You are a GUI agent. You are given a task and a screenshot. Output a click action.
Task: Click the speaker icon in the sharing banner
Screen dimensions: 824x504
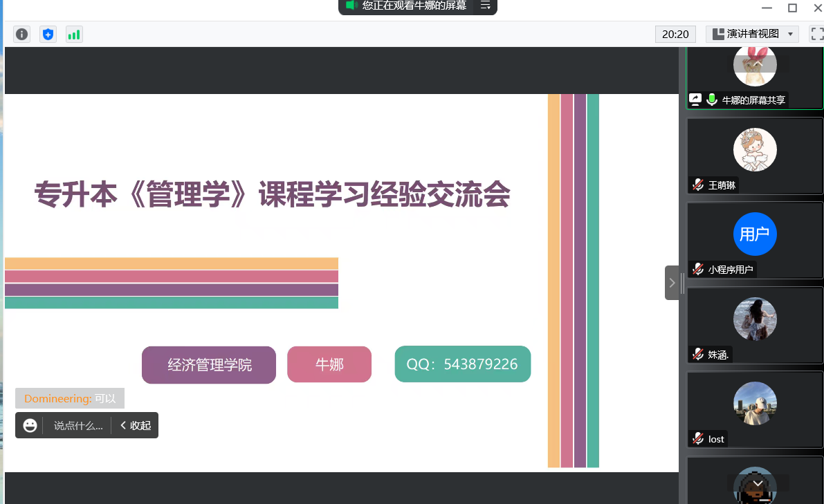pos(351,6)
